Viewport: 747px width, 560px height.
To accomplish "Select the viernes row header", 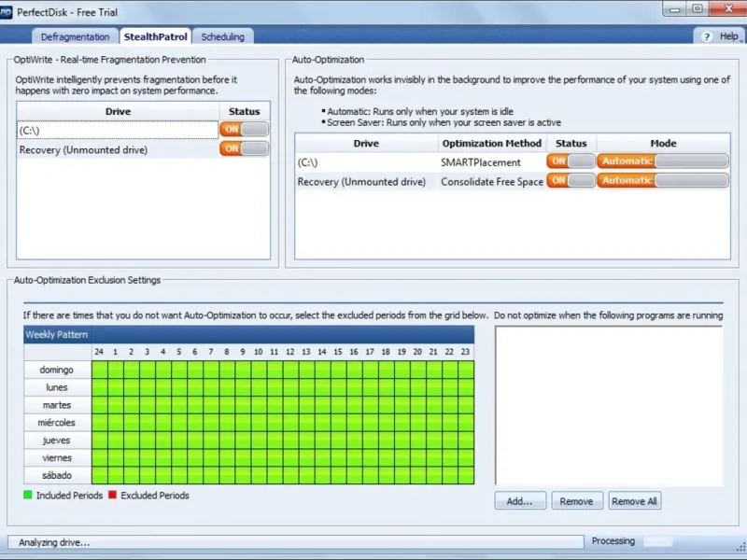I will click(x=57, y=457).
